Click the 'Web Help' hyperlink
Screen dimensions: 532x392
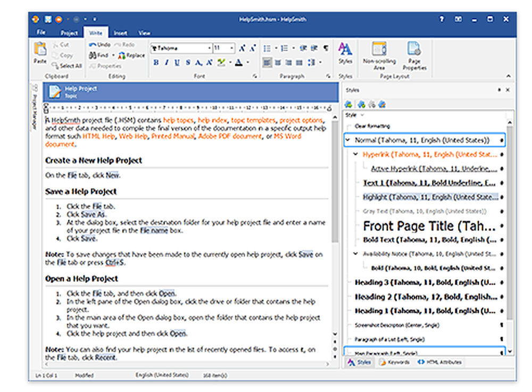134,136
